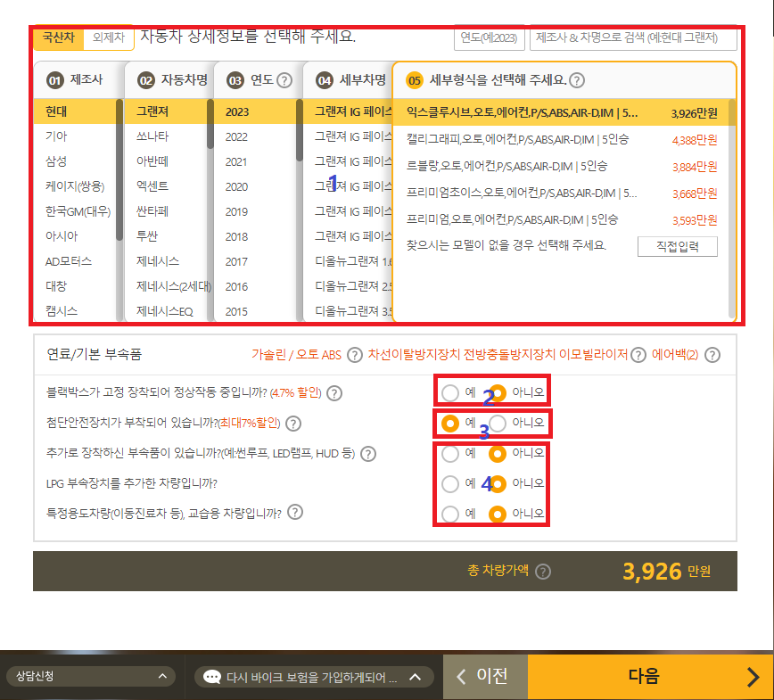Select 예 for 블랙박스 question
Image resolution: width=774 pixels, height=700 pixels.
(x=450, y=393)
